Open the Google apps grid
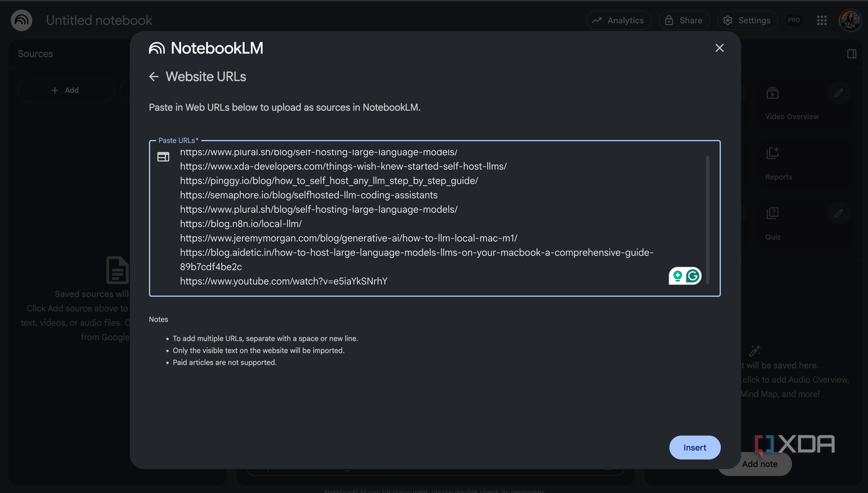Screen dimensions: 868x493 coord(821,20)
